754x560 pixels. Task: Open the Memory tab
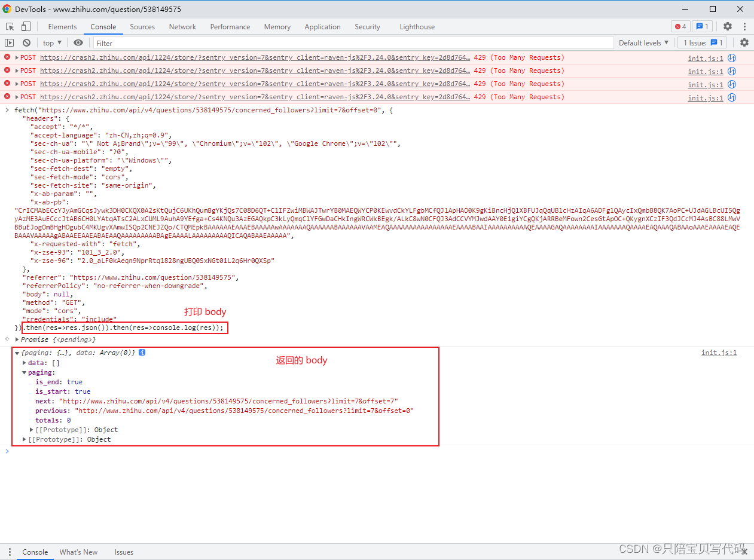[277, 27]
